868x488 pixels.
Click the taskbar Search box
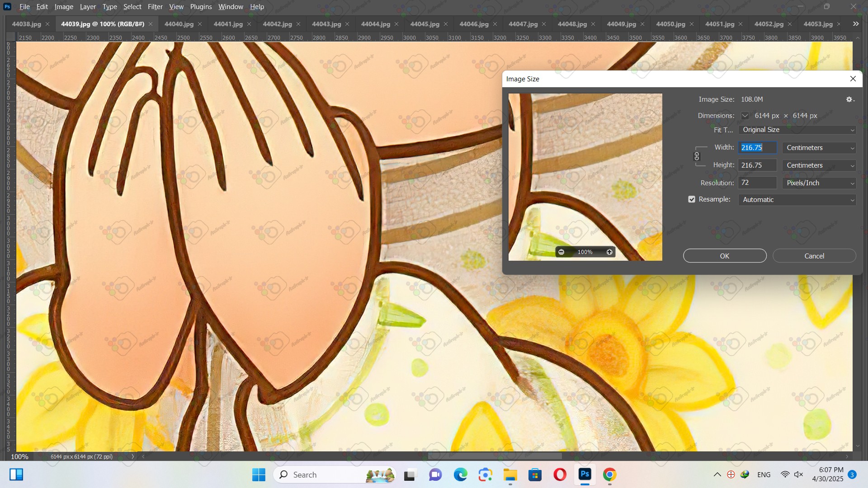[x=335, y=475]
